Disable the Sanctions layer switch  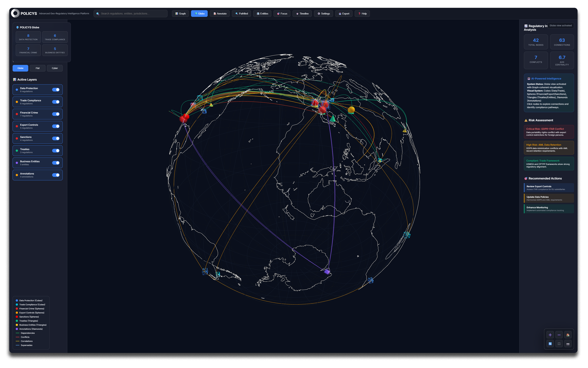(x=56, y=139)
